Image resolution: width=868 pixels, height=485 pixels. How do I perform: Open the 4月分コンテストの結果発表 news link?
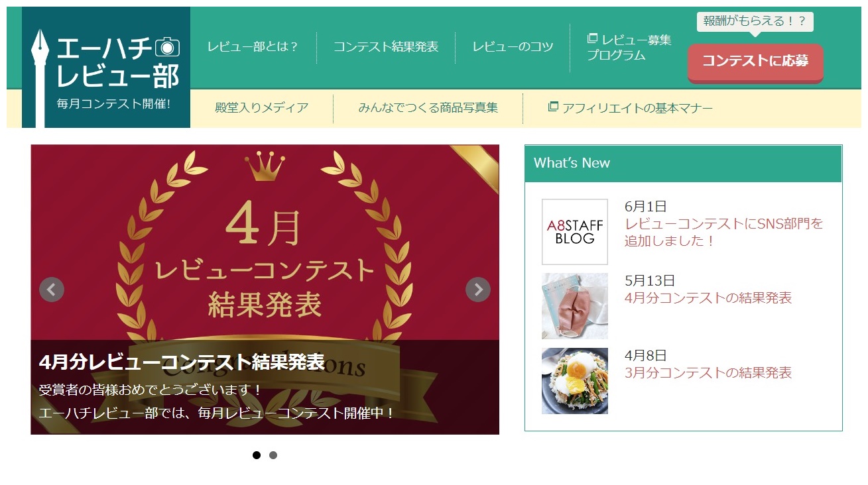708,297
